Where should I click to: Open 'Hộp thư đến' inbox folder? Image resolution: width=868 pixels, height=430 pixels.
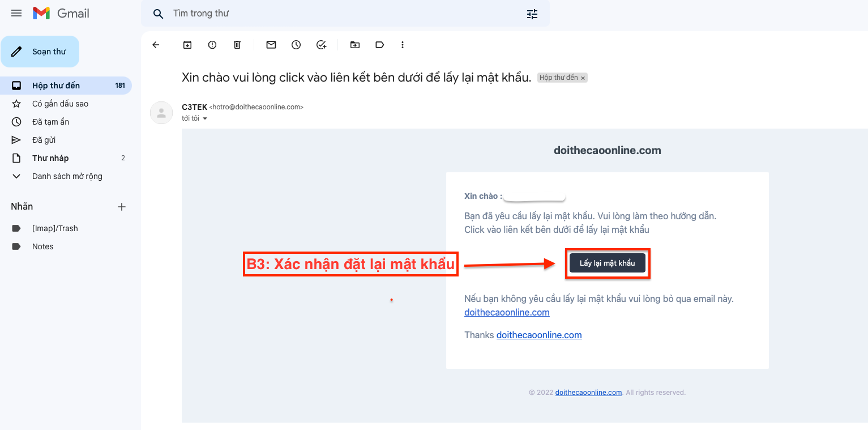(x=66, y=86)
